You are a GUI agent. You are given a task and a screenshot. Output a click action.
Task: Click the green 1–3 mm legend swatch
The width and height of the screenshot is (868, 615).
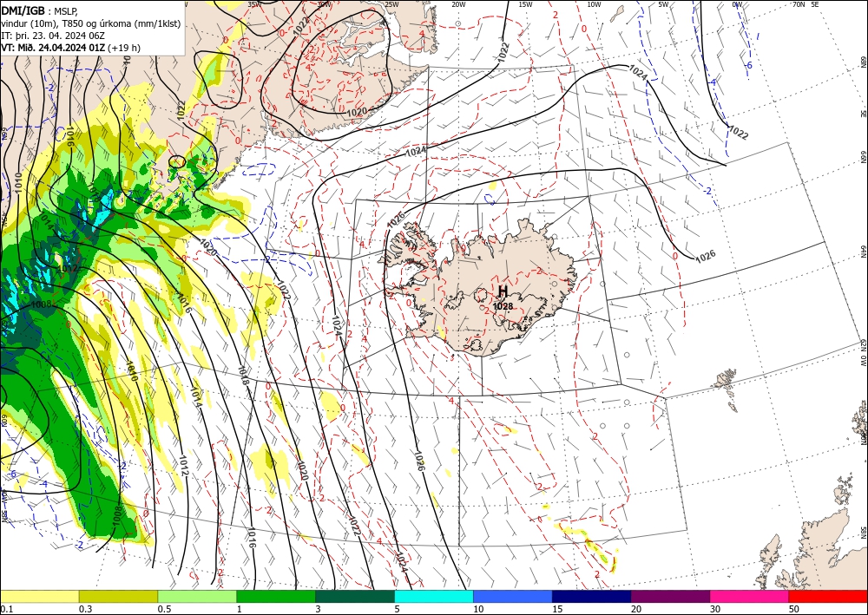(x=276, y=596)
